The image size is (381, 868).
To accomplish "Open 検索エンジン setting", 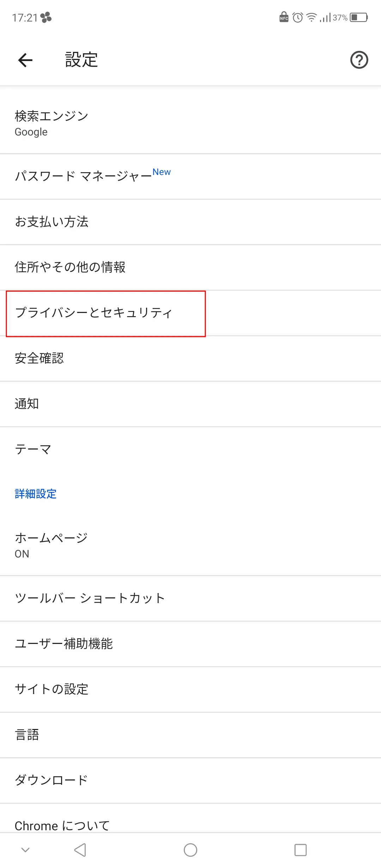I will 190,123.
